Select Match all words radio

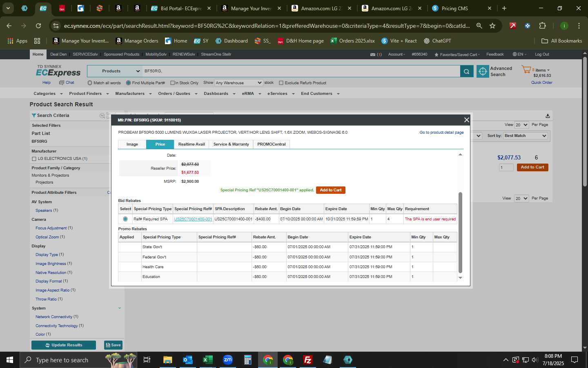click(x=90, y=83)
